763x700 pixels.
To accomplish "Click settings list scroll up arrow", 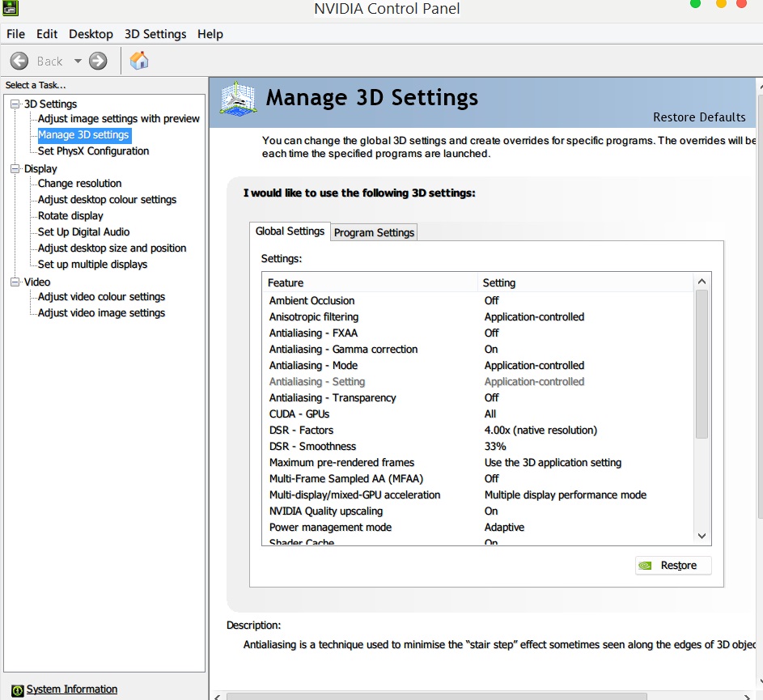I will click(x=702, y=282).
